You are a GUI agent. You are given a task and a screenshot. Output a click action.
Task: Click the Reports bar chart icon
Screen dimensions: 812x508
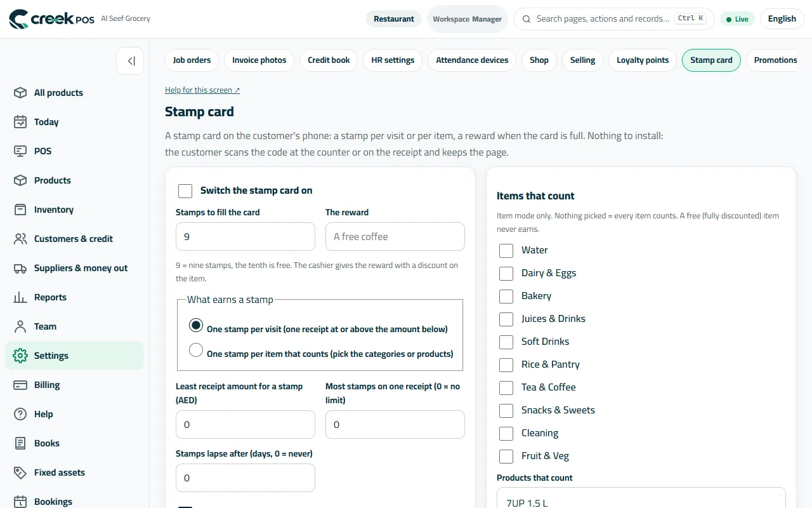(x=20, y=297)
